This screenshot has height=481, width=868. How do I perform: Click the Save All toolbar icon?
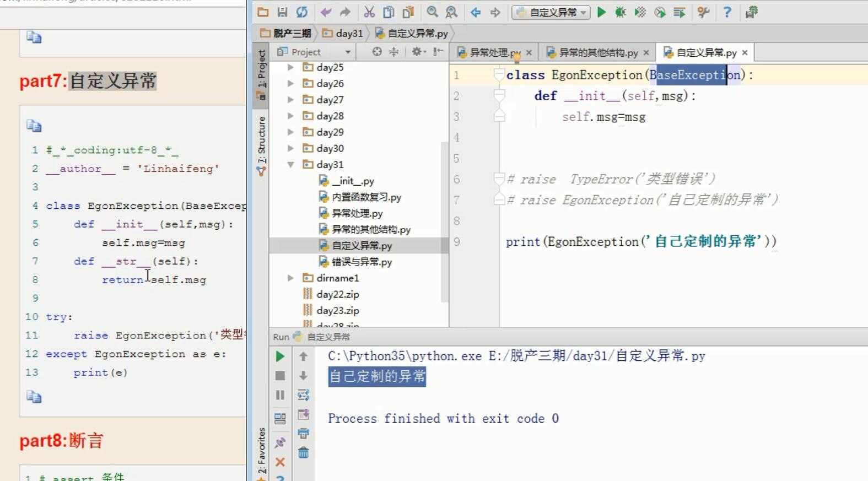coord(282,12)
